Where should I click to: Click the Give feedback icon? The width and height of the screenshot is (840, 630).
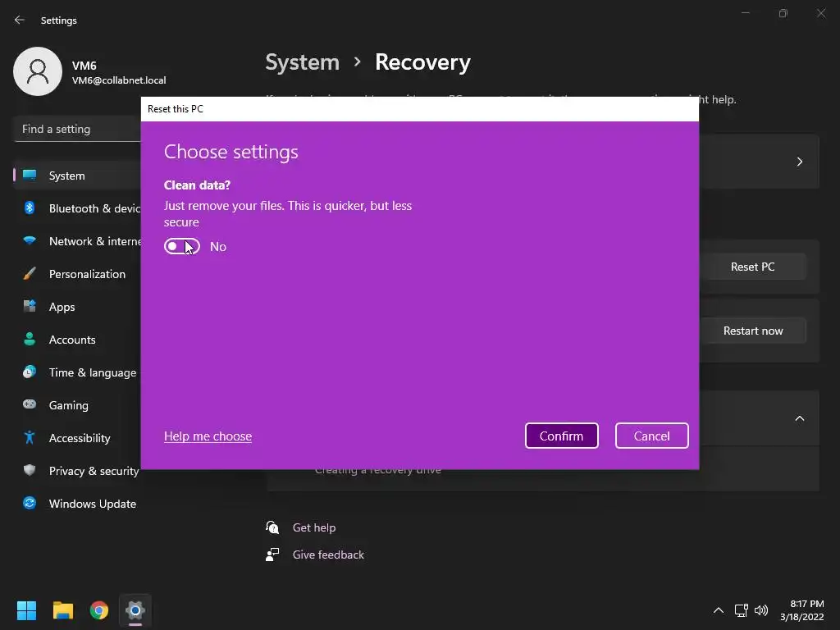[272, 555]
